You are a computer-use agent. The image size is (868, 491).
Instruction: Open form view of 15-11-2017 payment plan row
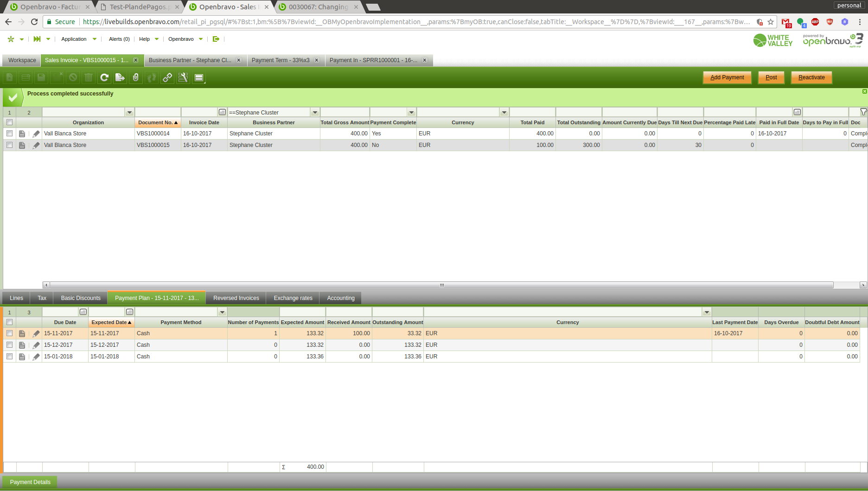tap(22, 333)
